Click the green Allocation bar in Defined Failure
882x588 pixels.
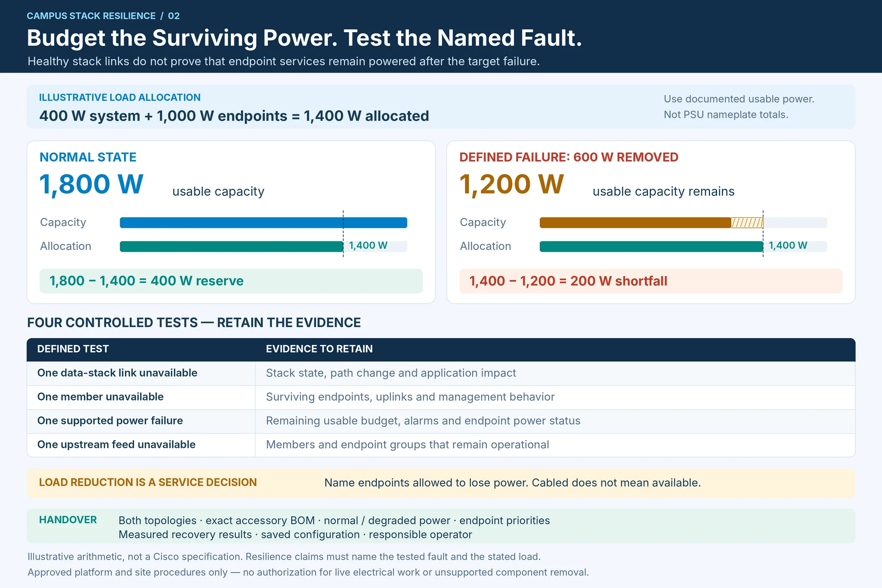pos(651,247)
